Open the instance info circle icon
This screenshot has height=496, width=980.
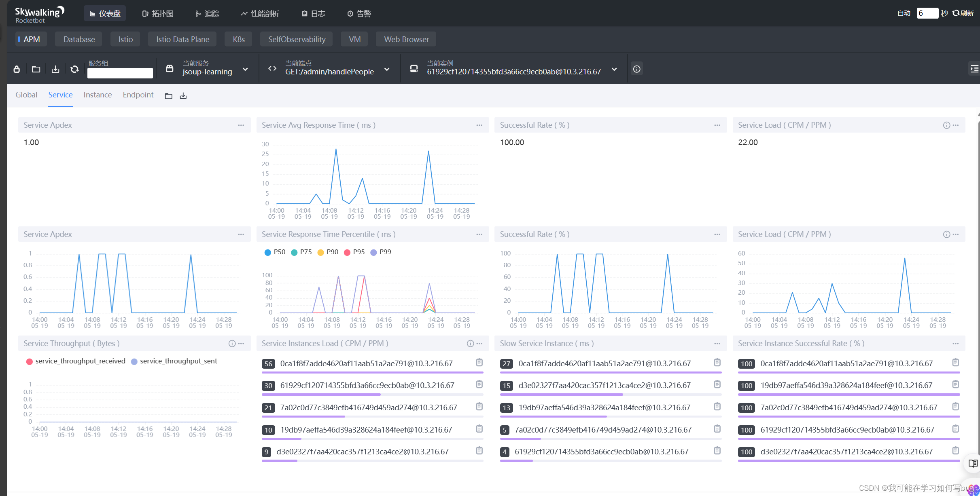pyautogui.click(x=636, y=69)
